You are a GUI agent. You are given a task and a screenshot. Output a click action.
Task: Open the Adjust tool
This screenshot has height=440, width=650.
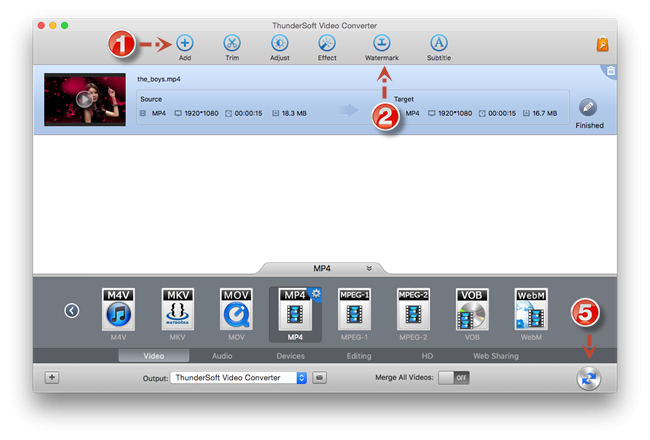[280, 43]
